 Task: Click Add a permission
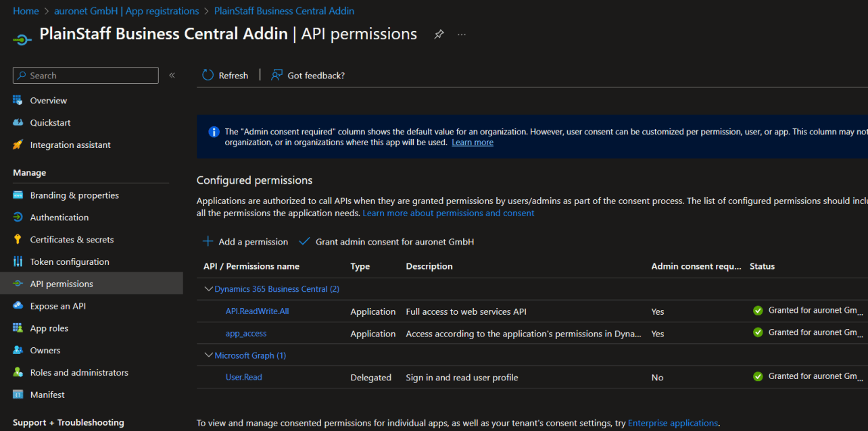tap(245, 241)
